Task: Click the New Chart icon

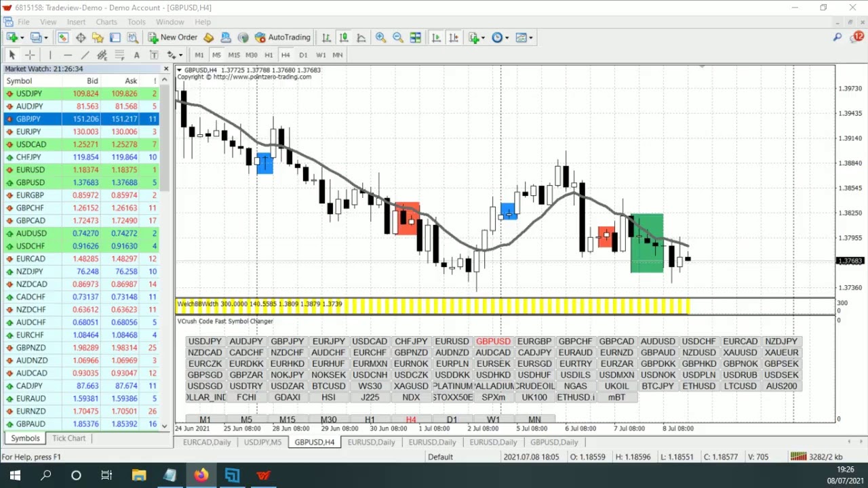Action: click(12, 38)
